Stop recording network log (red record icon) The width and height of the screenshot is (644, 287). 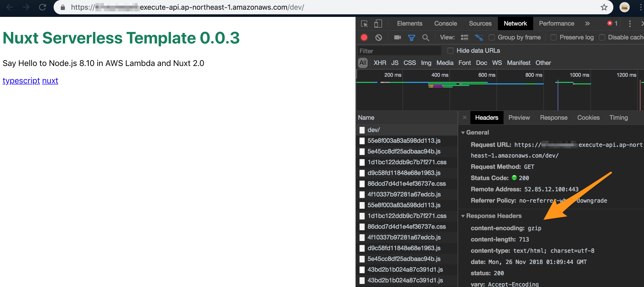364,37
